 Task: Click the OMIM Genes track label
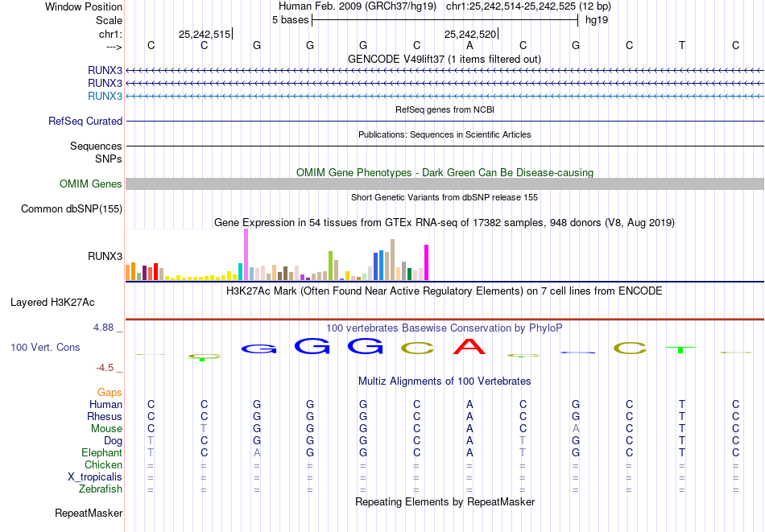91,184
